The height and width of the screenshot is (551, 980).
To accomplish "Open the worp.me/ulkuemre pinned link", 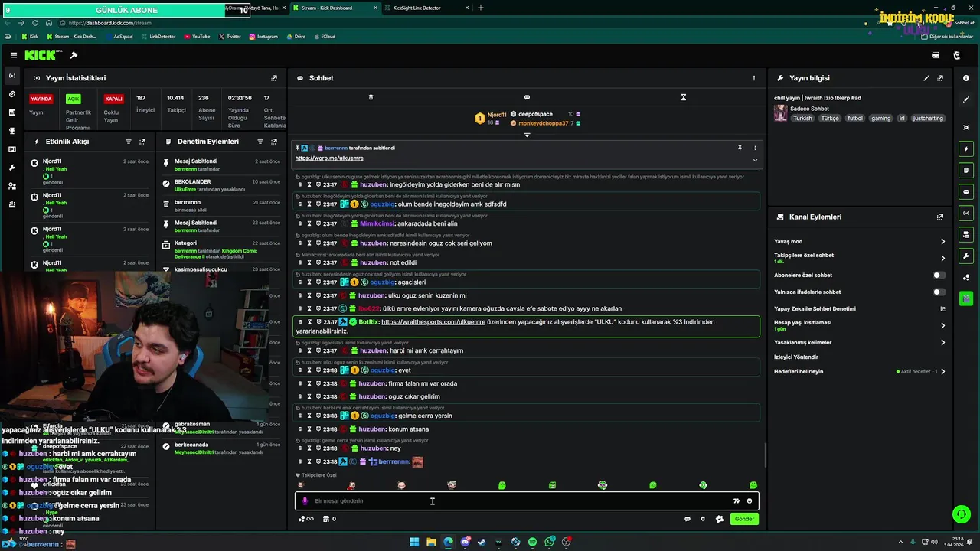I will coord(329,158).
